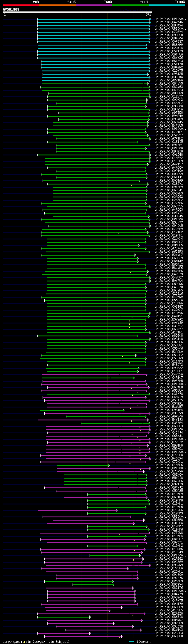
Task: Open hit UniRef100_Q3LS17
Action: pyautogui.click(x=169, y=326)
